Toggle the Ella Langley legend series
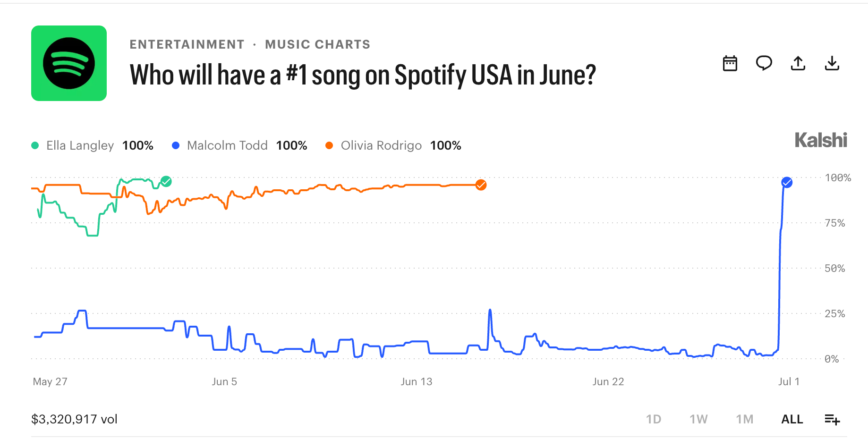Screen dimensions: 868x439 point(92,145)
